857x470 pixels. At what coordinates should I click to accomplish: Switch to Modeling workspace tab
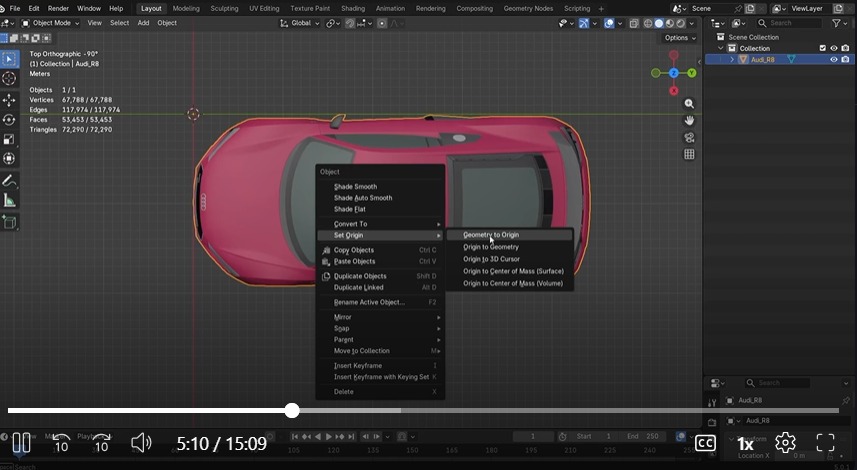[186, 9]
